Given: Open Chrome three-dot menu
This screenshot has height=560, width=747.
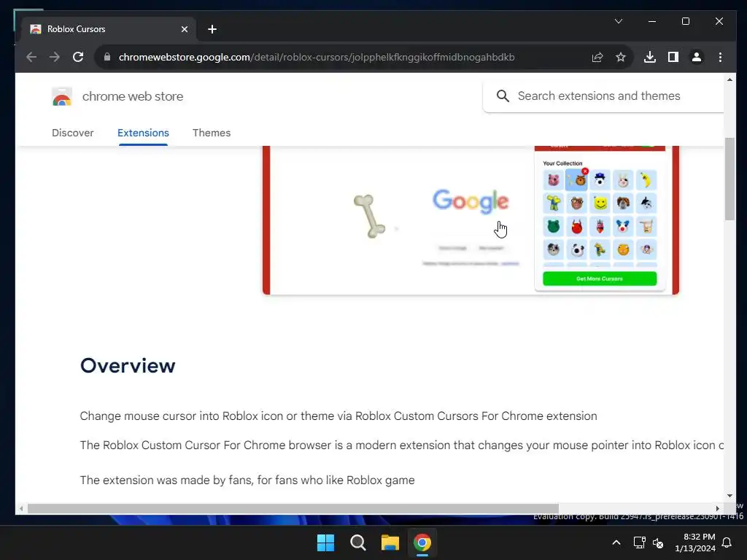Looking at the screenshot, I should [x=720, y=57].
